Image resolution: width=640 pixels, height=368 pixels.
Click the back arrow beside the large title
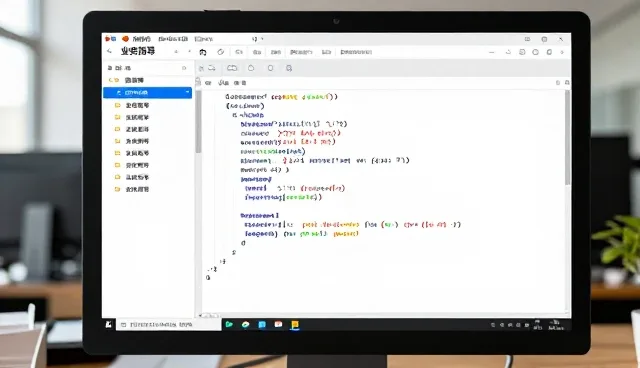click(109, 51)
